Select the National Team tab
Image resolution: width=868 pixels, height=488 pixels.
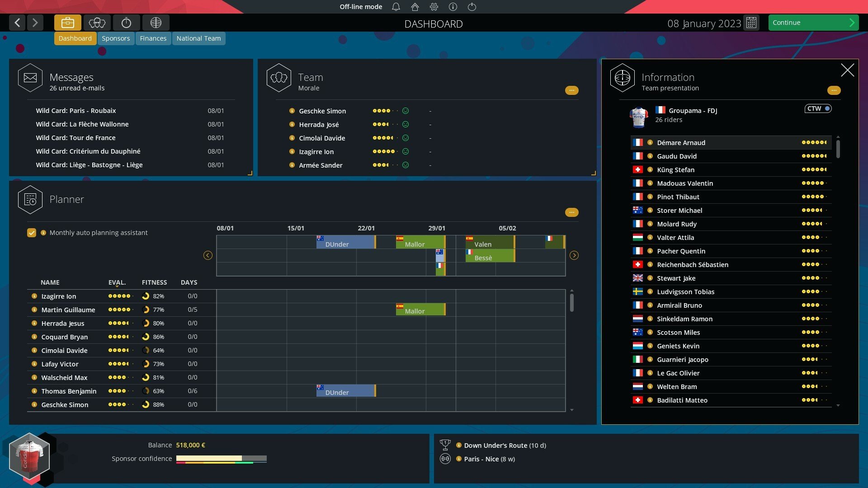point(198,38)
